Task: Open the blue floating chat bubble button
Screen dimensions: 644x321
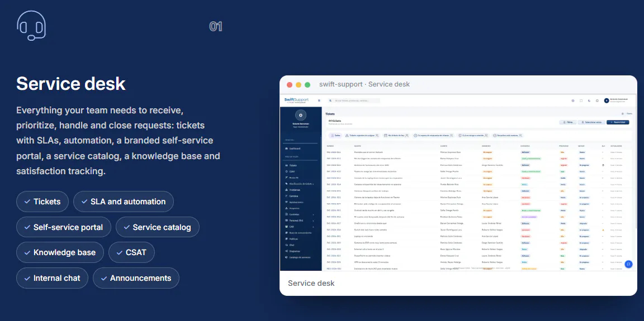Action: (x=628, y=265)
